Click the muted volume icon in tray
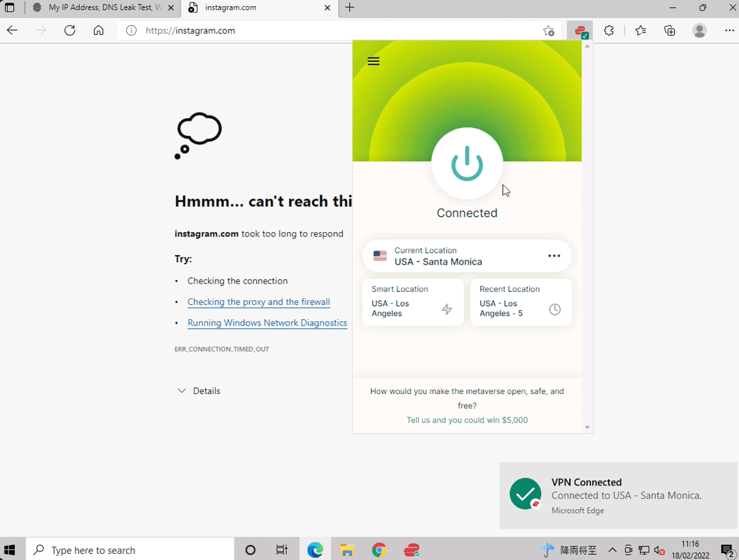The image size is (739, 560). 659,550
